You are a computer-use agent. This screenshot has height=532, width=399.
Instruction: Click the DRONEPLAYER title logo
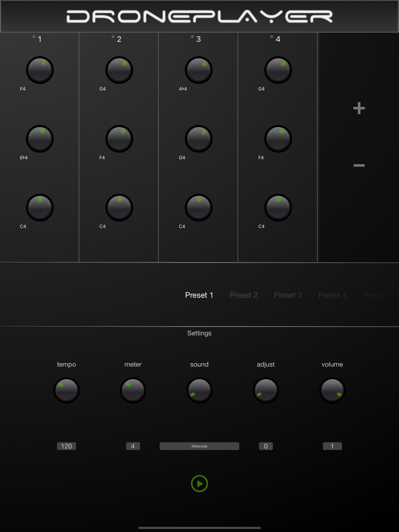[199, 16]
